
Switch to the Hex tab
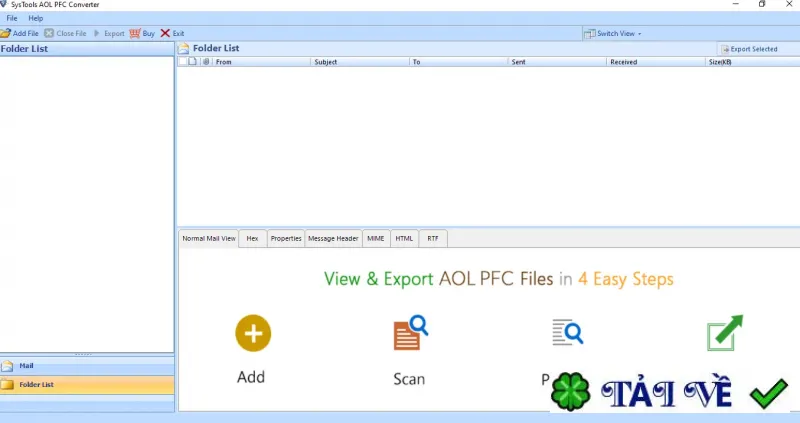click(x=253, y=238)
